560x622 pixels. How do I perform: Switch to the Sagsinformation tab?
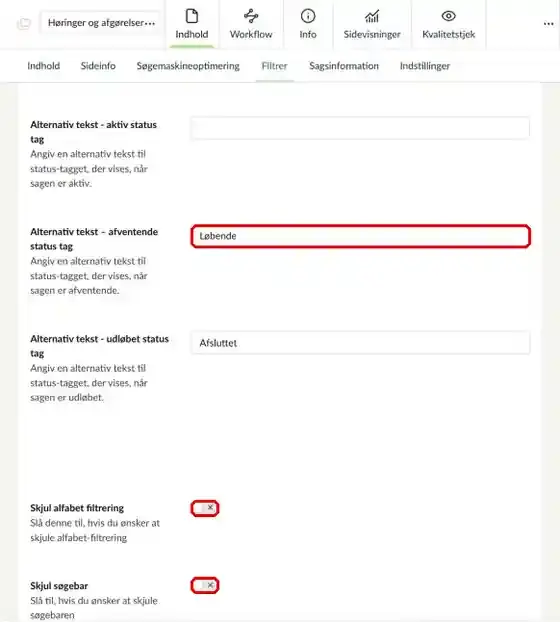344,66
